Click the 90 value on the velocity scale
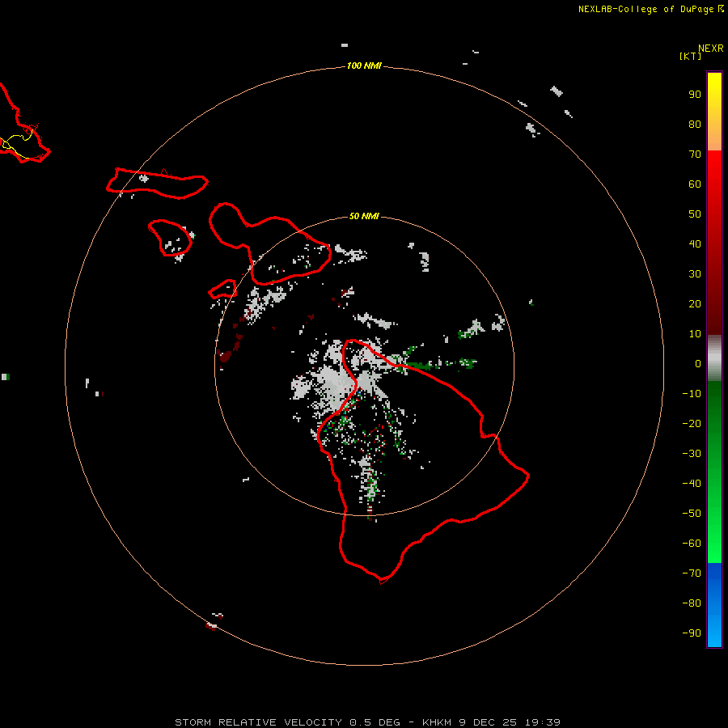The height and width of the screenshot is (728, 728). 695,95
